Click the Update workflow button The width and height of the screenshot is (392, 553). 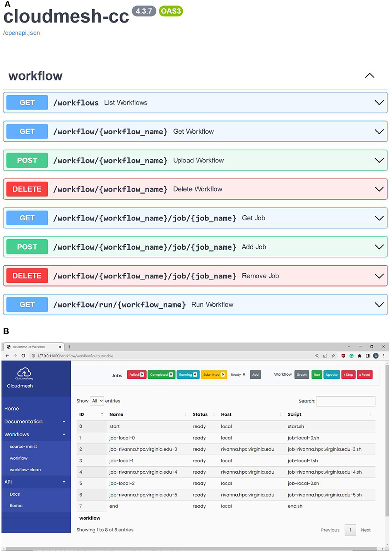click(332, 374)
